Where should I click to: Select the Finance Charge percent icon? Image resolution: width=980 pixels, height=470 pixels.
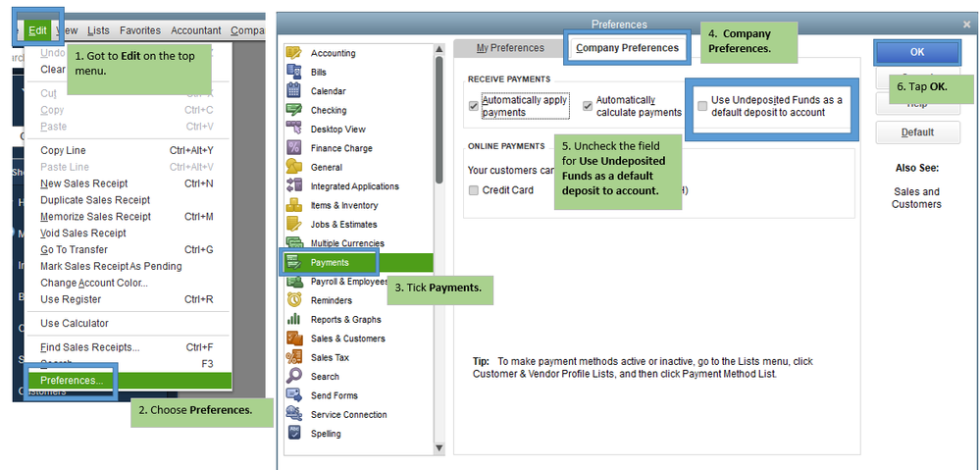tap(293, 148)
